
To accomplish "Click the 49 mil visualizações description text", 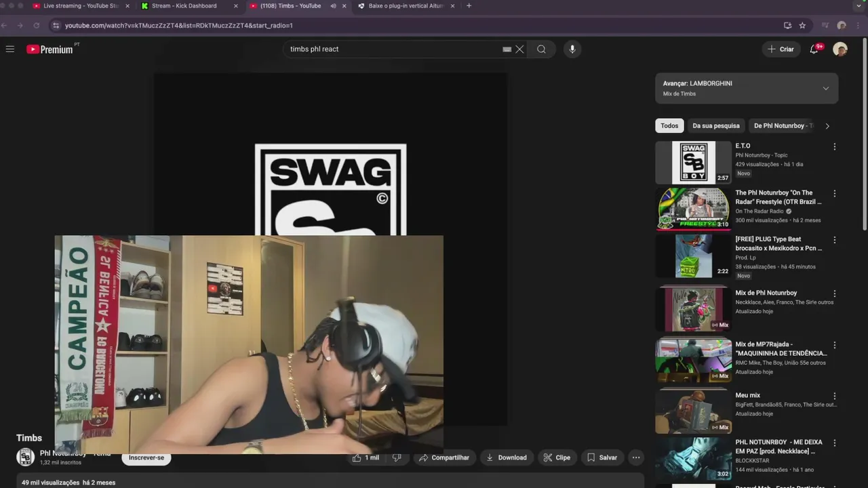I will click(50, 483).
